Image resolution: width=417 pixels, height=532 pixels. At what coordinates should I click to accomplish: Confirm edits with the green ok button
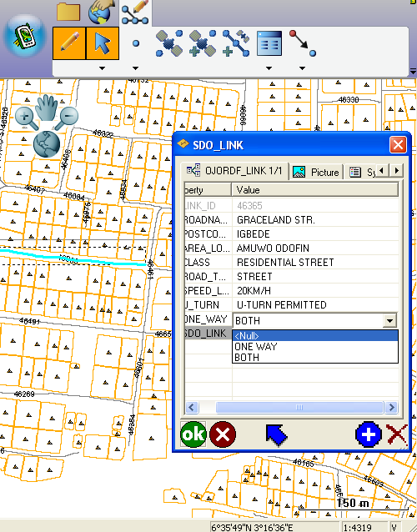click(193, 434)
